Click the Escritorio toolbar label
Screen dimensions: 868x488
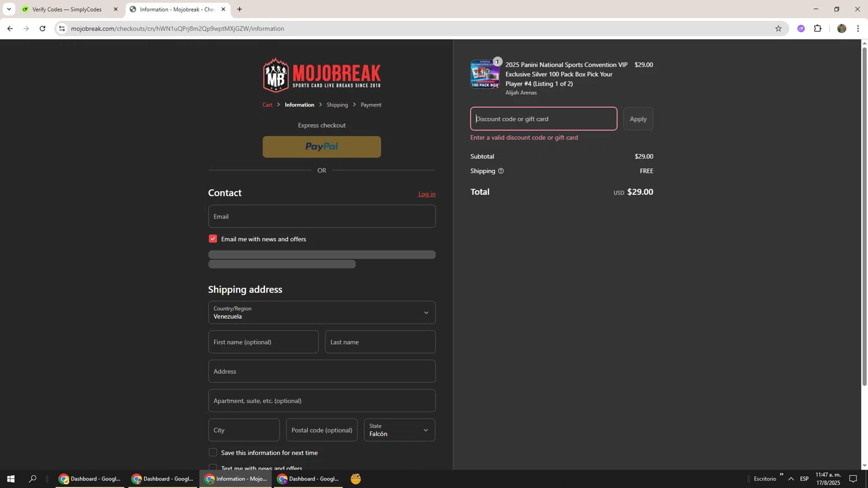click(765, 479)
